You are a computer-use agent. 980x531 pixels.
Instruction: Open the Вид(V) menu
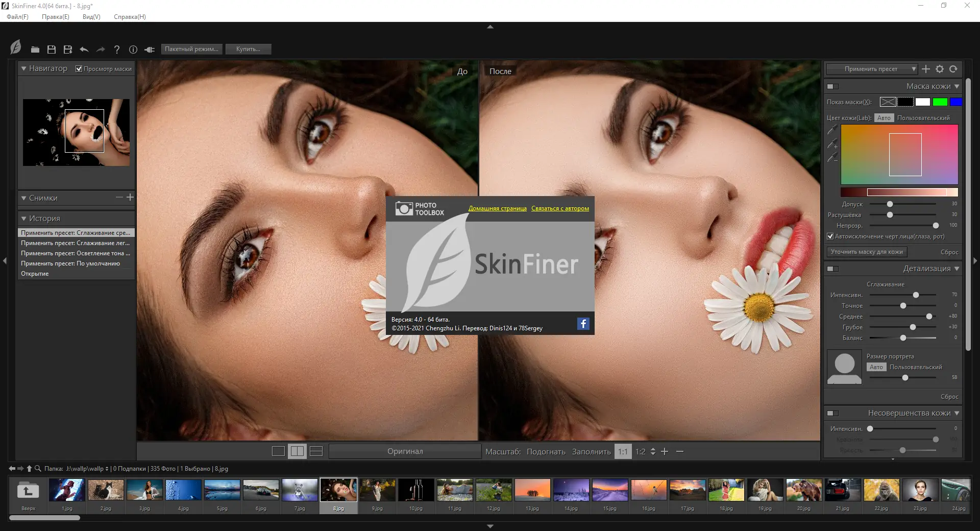coord(91,17)
